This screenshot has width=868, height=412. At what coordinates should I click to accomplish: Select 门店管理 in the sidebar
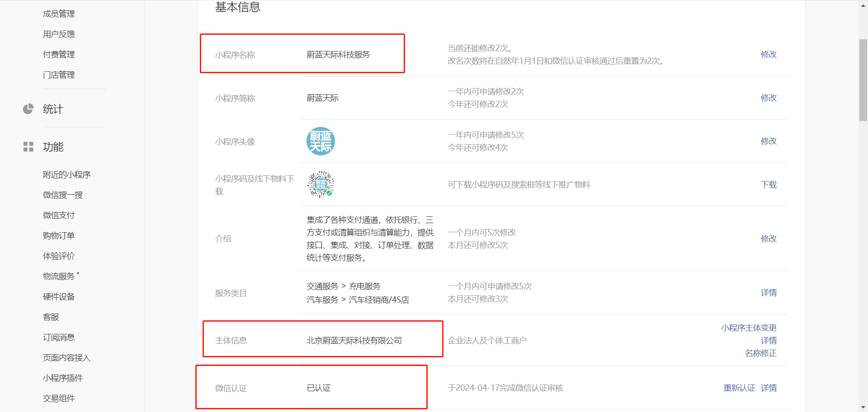pyautogui.click(x=59, y=75)
